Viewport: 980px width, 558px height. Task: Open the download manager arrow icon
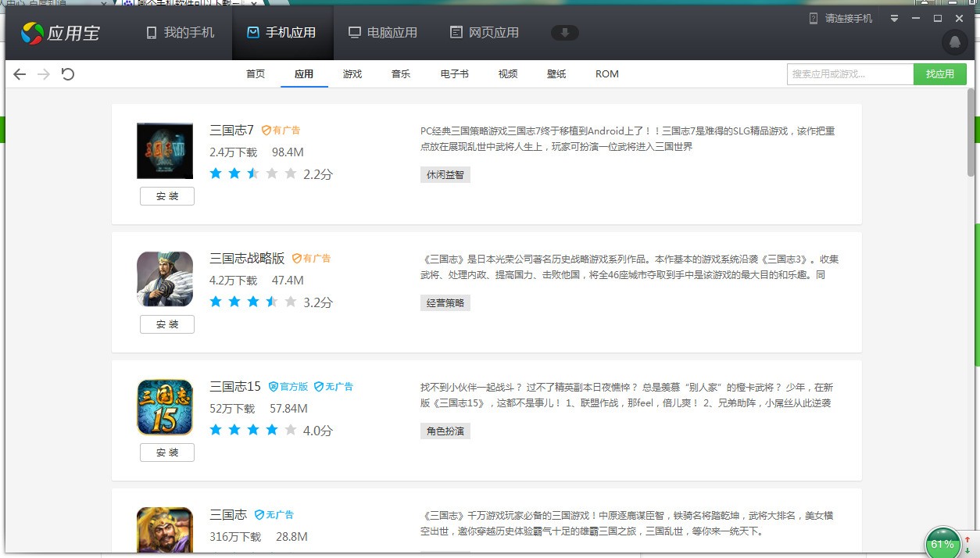[565, 33]
